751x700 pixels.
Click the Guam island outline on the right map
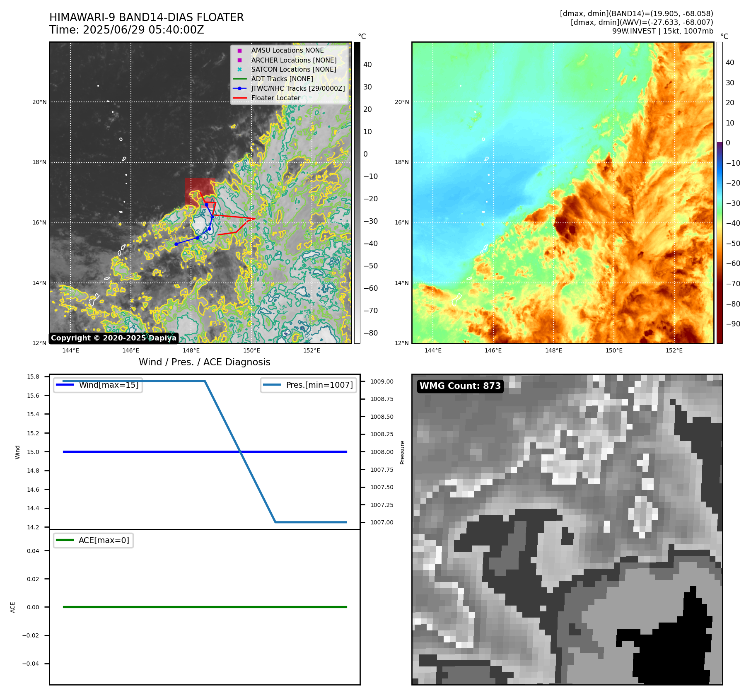coord(456,299)
